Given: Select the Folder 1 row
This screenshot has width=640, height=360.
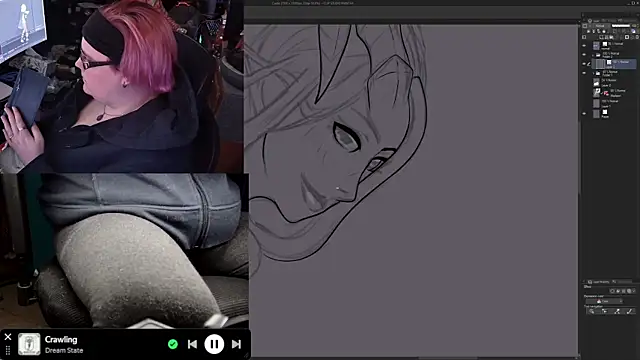Looking at the screenshot, I should pyautogui.click(x=614, y=73).
